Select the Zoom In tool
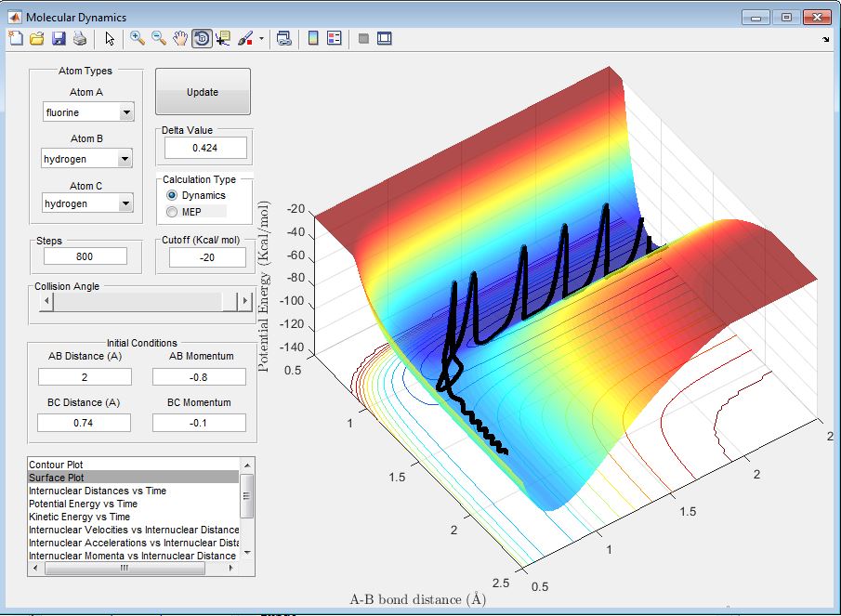Viewport: 841px width, 616px height. point(137,38)
